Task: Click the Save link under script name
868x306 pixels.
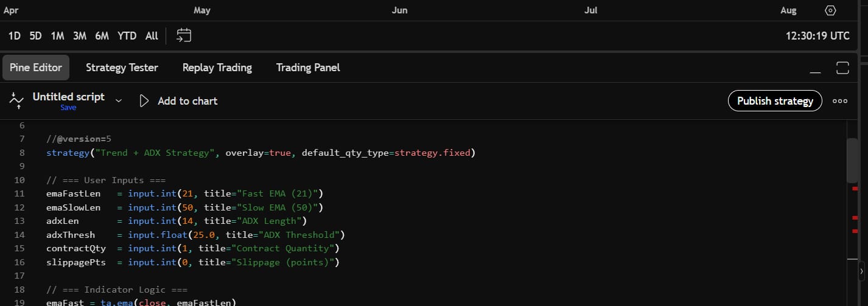Action: point(68,108)
